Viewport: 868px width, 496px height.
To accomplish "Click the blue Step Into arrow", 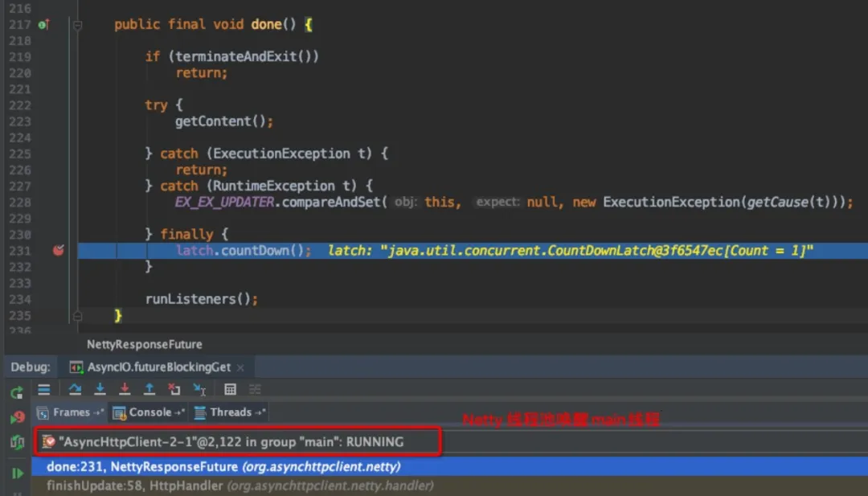I will [x=100, y=389].
